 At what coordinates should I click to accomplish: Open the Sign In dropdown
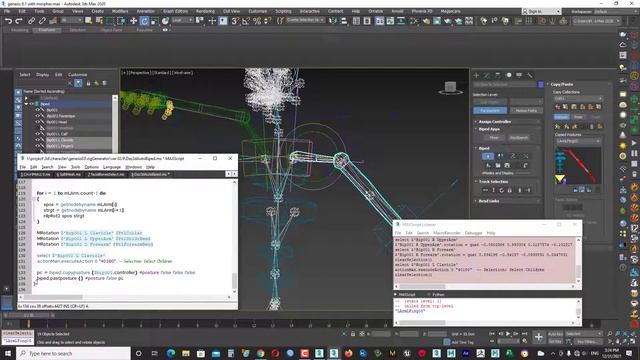point(541,11)
